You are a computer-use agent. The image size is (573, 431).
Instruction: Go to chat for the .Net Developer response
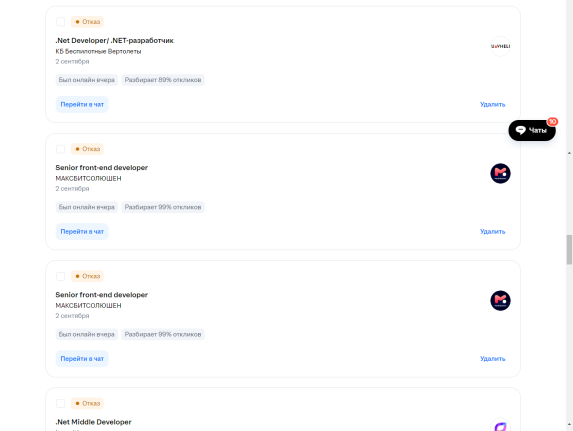82,104
